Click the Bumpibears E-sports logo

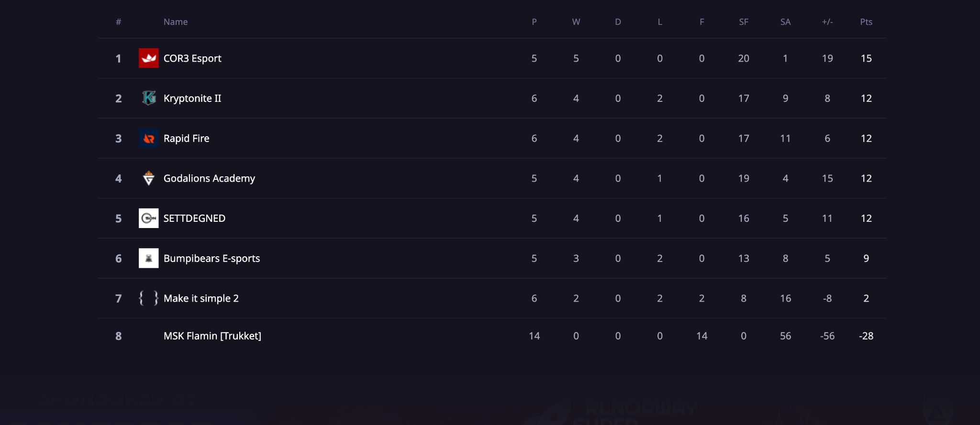click(148, 258)
